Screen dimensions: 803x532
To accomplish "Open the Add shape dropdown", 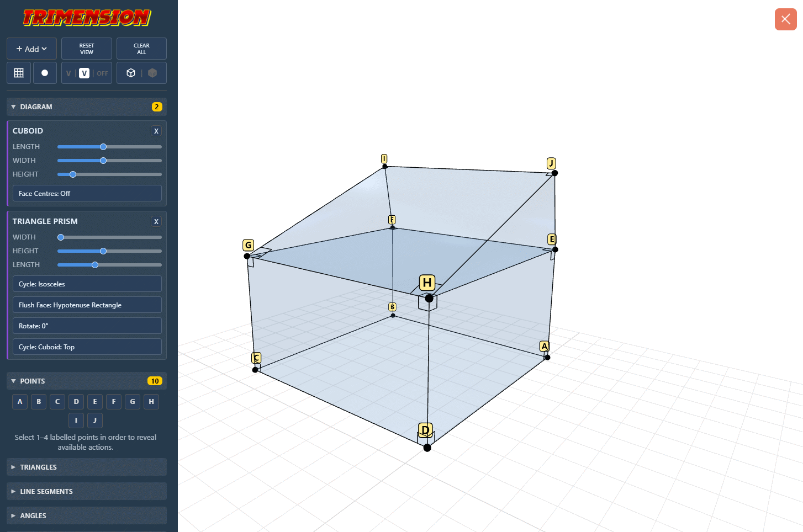I will (31, 49).
